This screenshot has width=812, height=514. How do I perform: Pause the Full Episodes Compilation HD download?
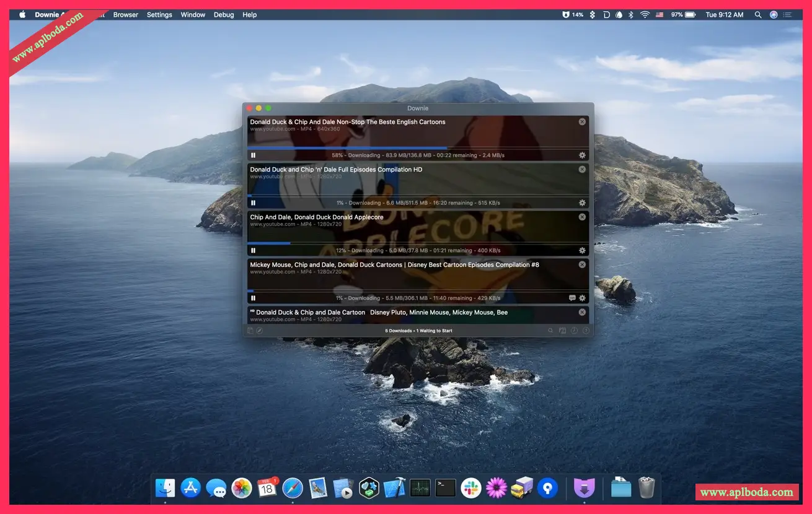[253, 203]
